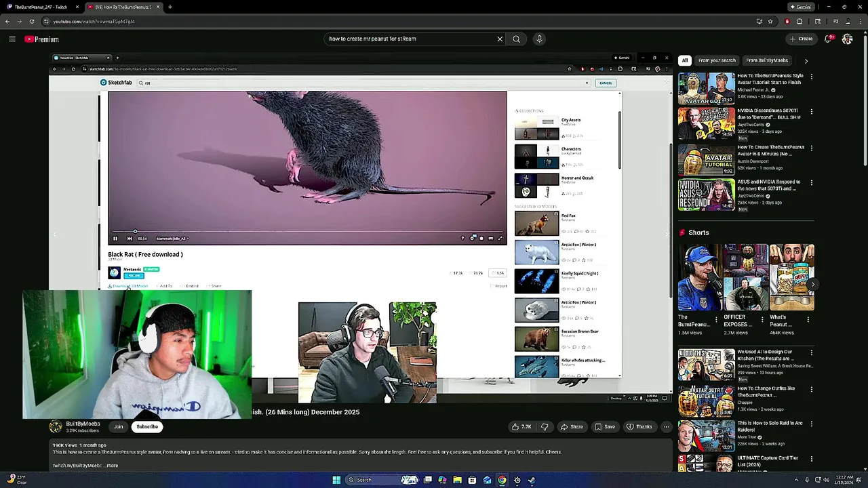The width and height of the screenshot is (868, 488).
Task: Bookmark this page with the star
Action: pos(770,21)
